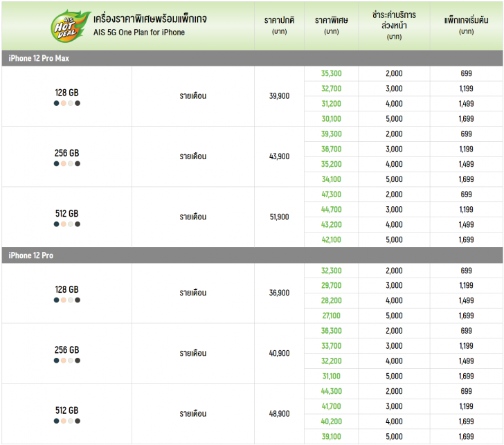The image size is (504, 445).
Task: Click the regular price 48,900
Action: (x=279, y=414)
